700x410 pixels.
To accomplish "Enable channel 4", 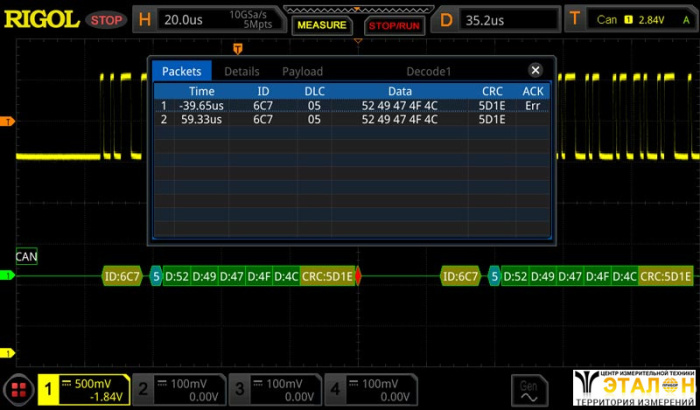I will click(337, 389).
